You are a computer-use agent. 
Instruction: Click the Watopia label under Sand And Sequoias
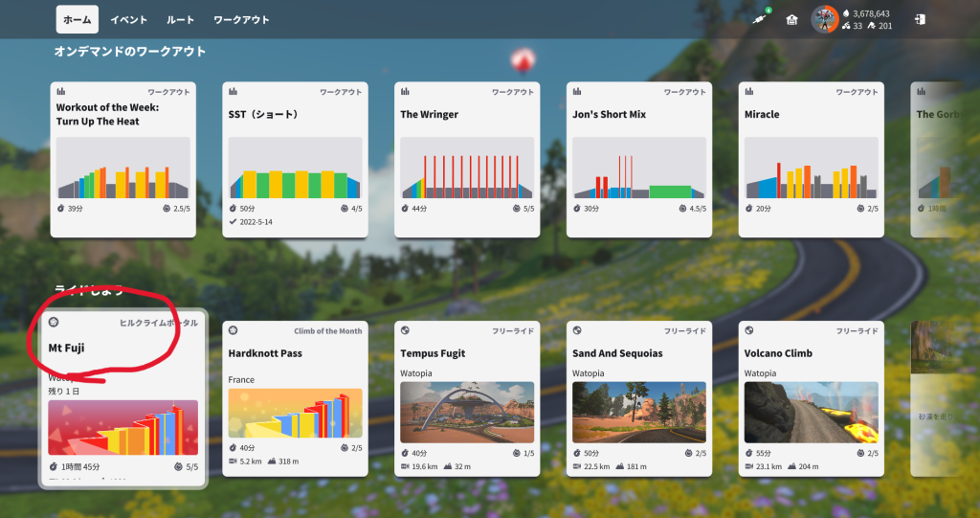(589, 372)
